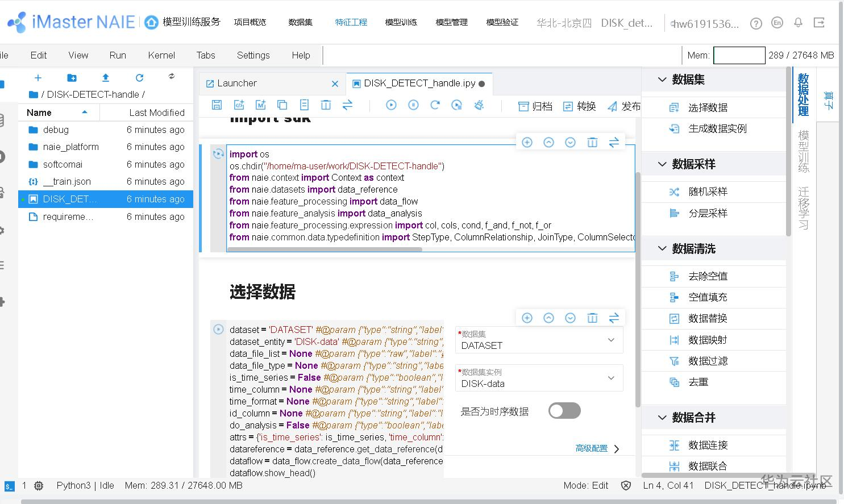Click the Python3 | Idle kernel status
The height and width of the screenshot is (504, 844).
[85, 485]
